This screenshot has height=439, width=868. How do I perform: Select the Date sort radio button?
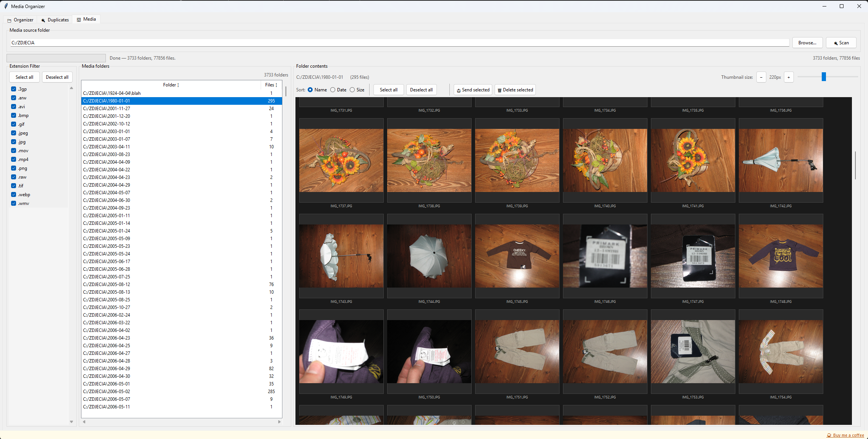click(333, 89)
